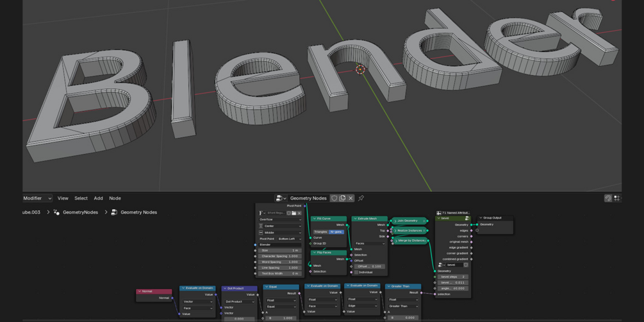Open the Faces mode dropdown in Extrude Mesh

[x=370, y=244]
